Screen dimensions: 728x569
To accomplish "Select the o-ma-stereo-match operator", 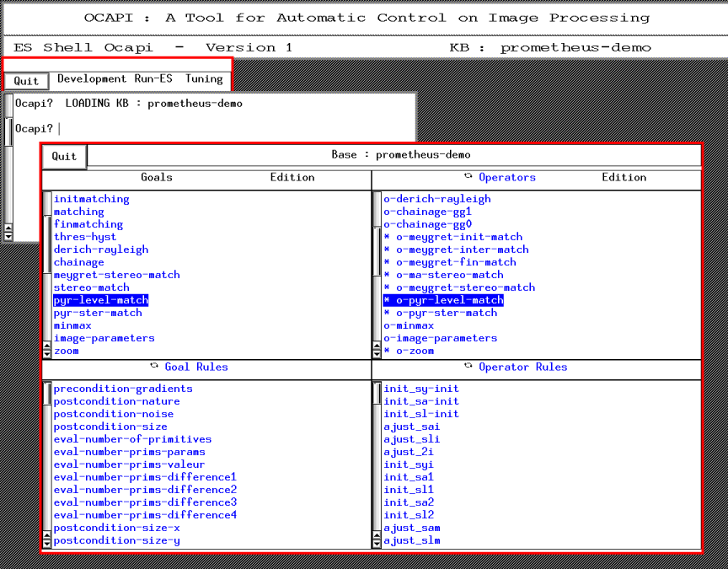I will [443, 275].
